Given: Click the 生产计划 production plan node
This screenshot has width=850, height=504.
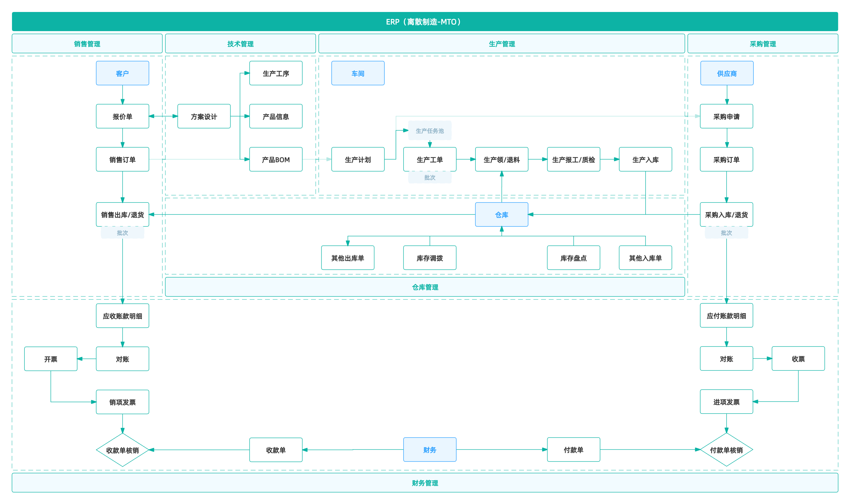Looking at the screenshot, I should [358, 159].
